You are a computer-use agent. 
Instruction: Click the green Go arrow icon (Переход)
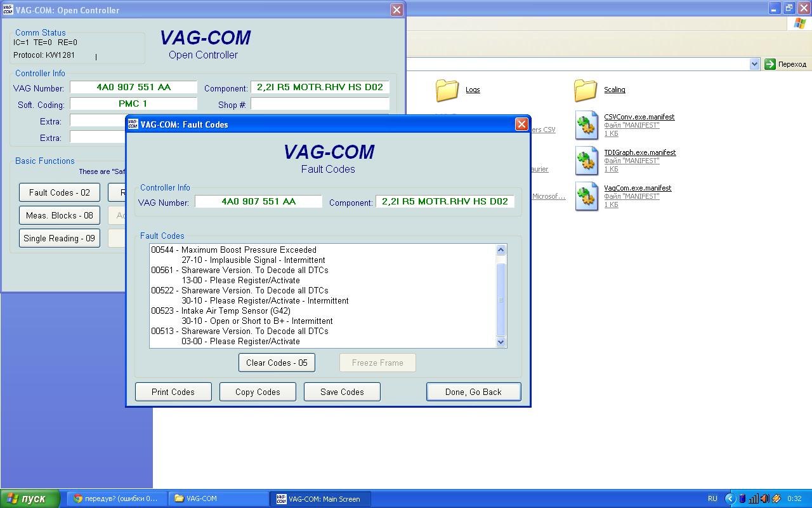tap(770, 64)
